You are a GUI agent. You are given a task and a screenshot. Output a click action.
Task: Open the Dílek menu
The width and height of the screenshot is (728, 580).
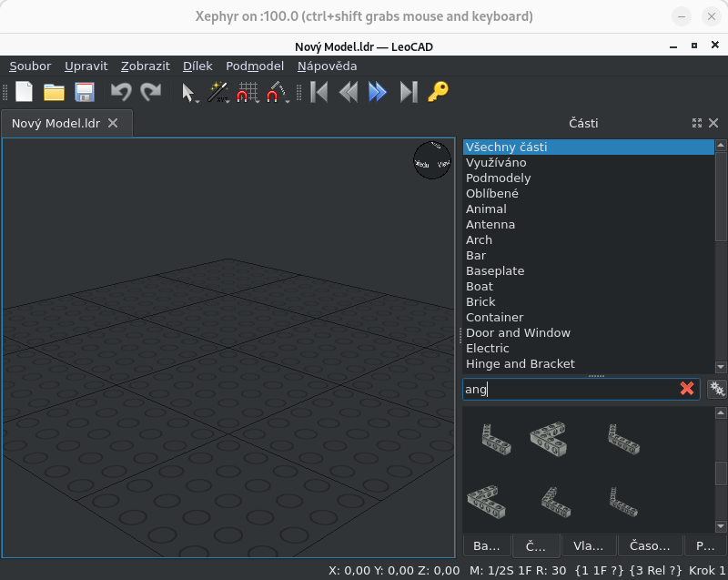[197, 66]
